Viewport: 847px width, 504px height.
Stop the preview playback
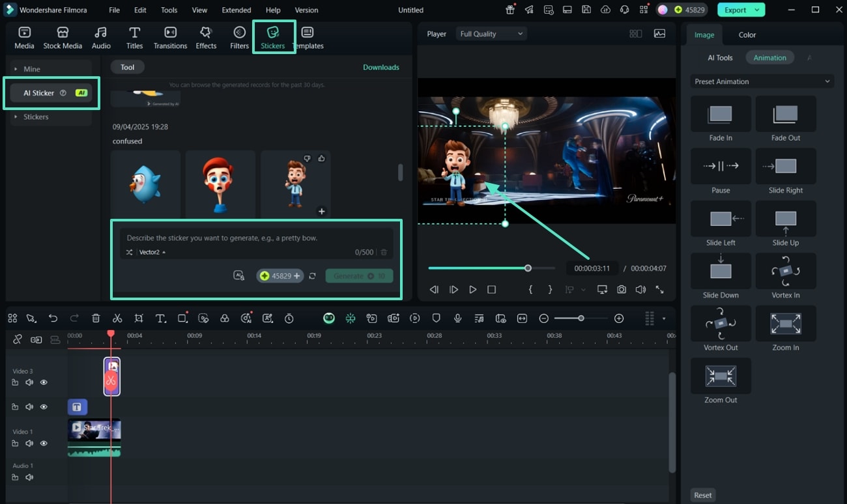coord(492,289)
